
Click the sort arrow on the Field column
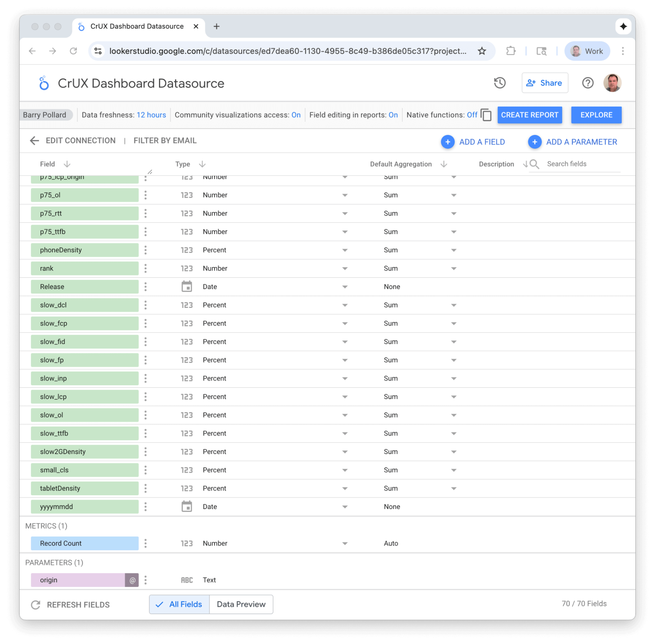[67, 164]
